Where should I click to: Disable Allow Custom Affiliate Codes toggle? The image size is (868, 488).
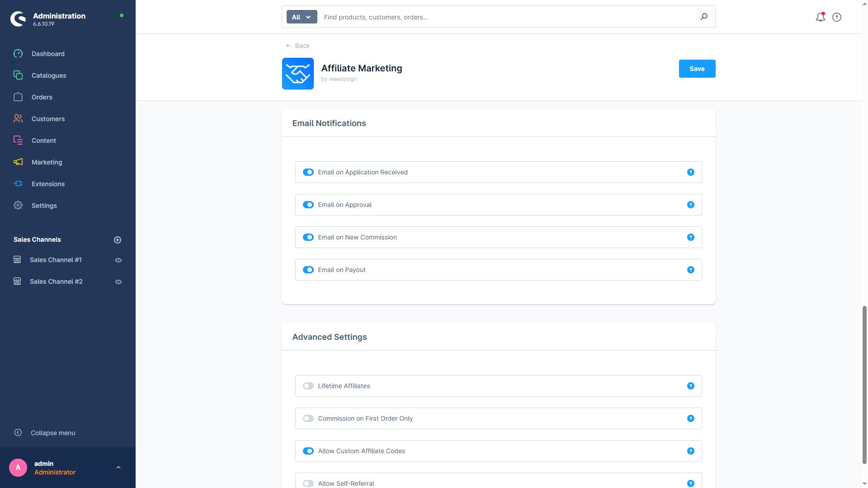(x=308, y=451)
